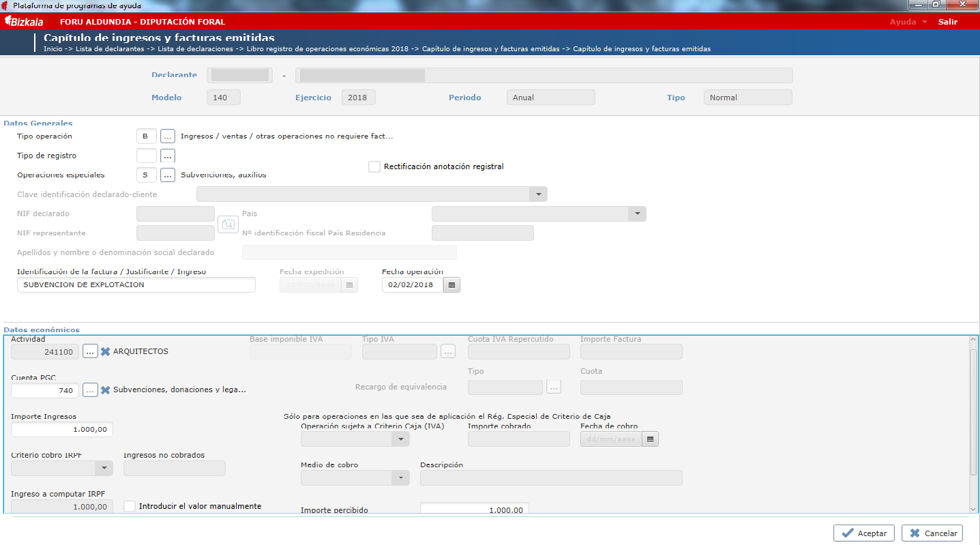Expand Criterio cobro IRPF dropdown
The width and height of the screenshot is (980, 545).
(104, 468)
